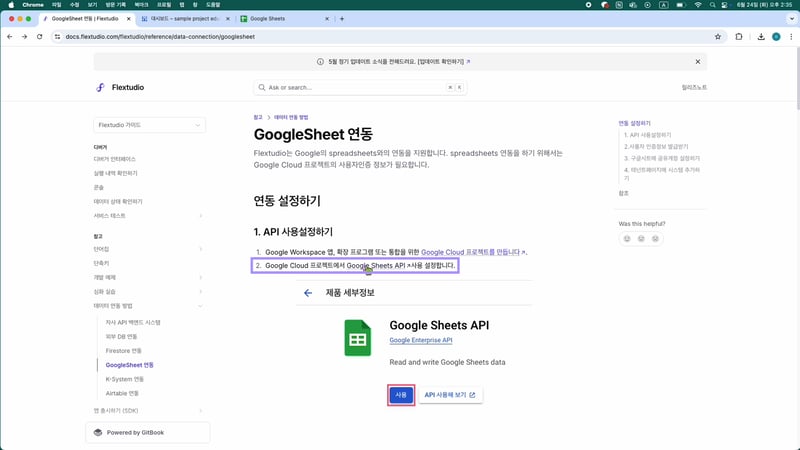
Task: Open the 도움말 menu in menu bar
Action: click(213, 5)
